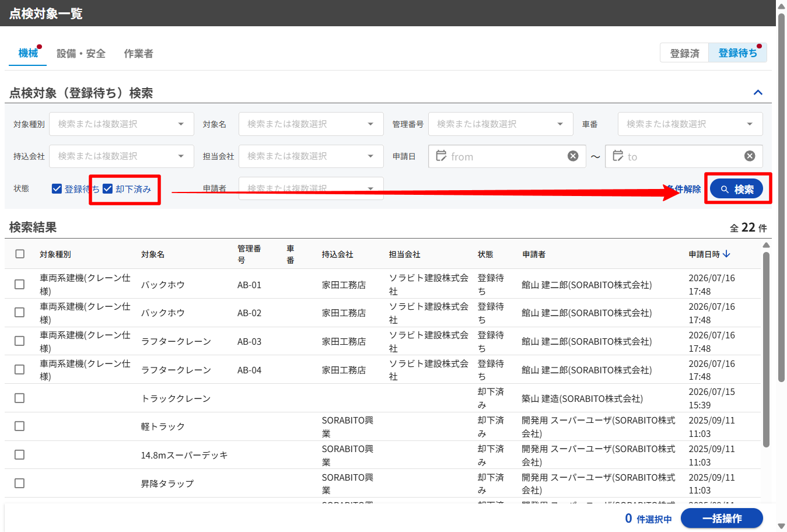Click the AB-01 management number cell

(x=249, y=285)
